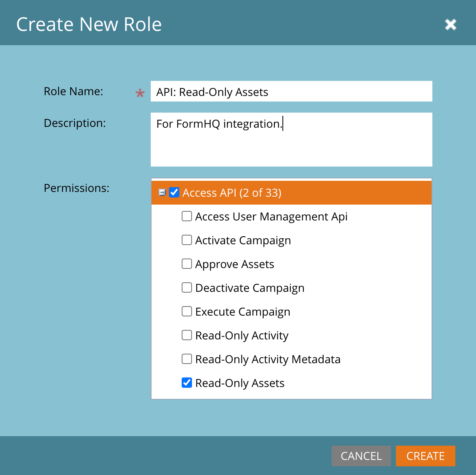The image size is (476, 475).
Task: Uncheck the Read-Only Assets checkbox
Action: pos(187,383)
